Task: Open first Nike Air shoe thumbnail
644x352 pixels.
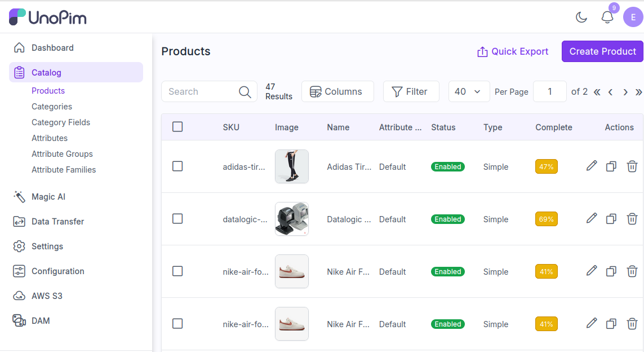Action: click(292, 271)
